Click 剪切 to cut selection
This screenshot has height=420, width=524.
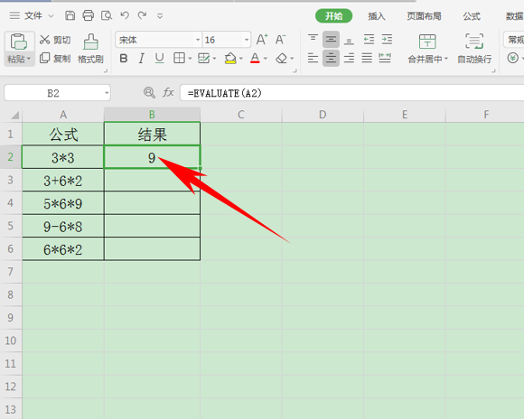point(55,40)
